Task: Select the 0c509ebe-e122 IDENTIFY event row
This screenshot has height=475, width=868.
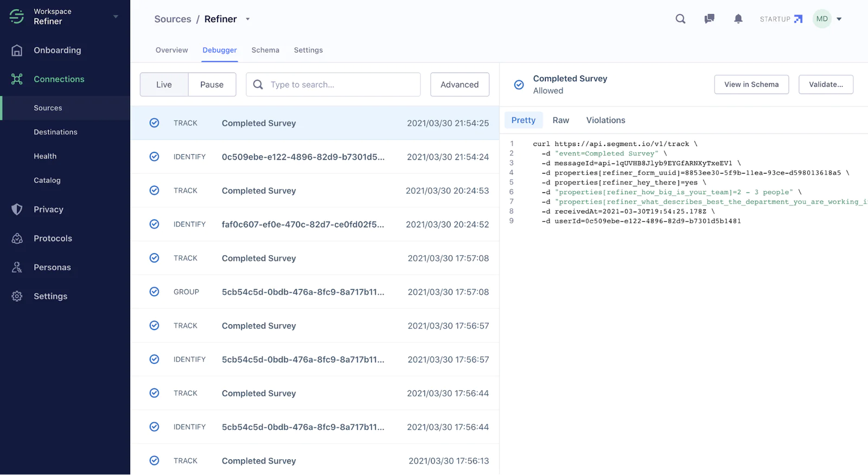Action: [x=315, y=157]
